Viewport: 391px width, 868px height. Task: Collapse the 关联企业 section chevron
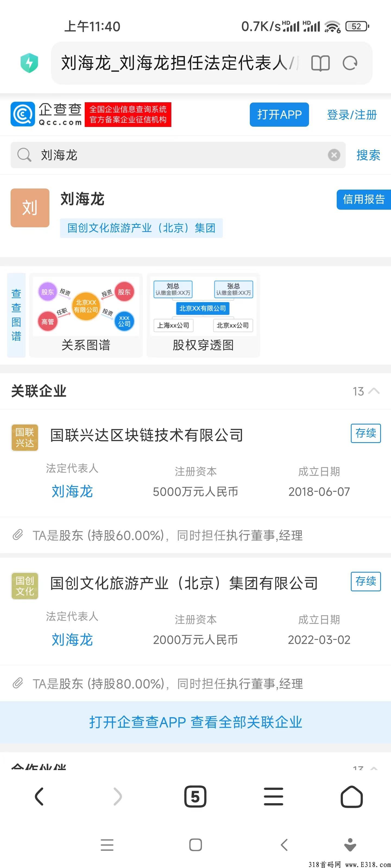tap(374, 391)
